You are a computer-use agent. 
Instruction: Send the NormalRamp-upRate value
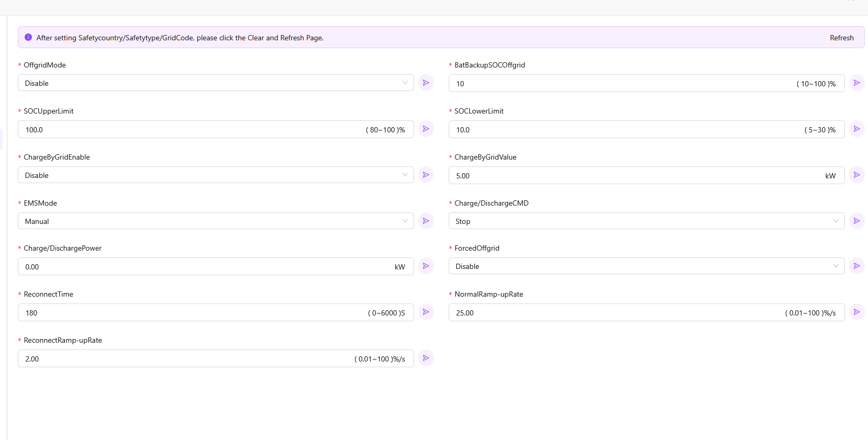pos(856,312)
